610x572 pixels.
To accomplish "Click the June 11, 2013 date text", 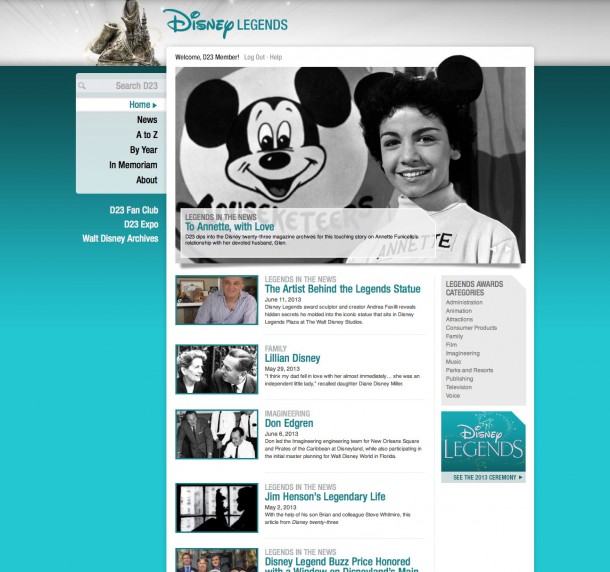I will click(x=283, y=300).
